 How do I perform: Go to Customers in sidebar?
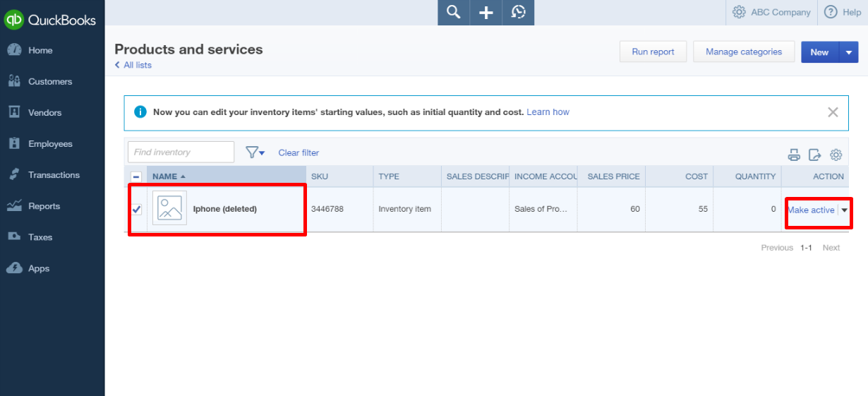50,81
